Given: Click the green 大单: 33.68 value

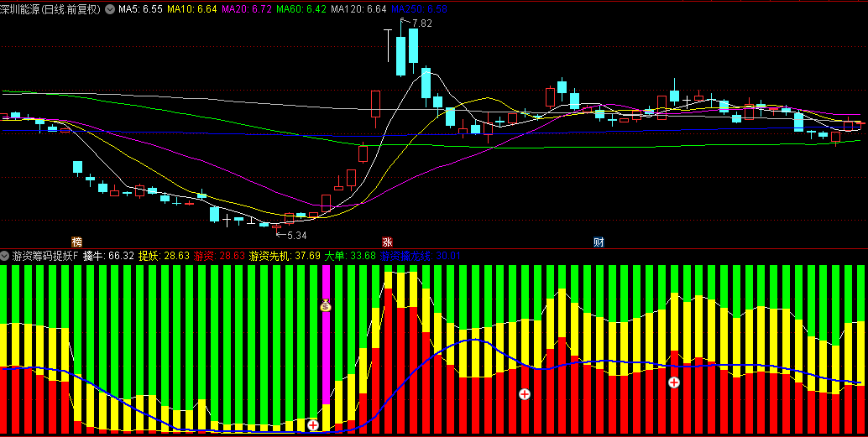Looking at the screenshot, I should (x=350, y=256).
